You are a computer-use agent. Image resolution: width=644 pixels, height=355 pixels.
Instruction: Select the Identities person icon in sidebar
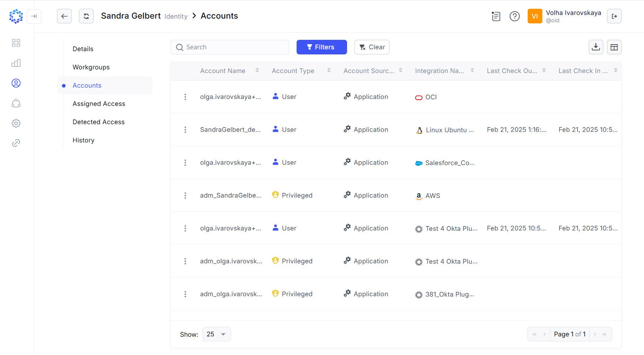[16, 83]
